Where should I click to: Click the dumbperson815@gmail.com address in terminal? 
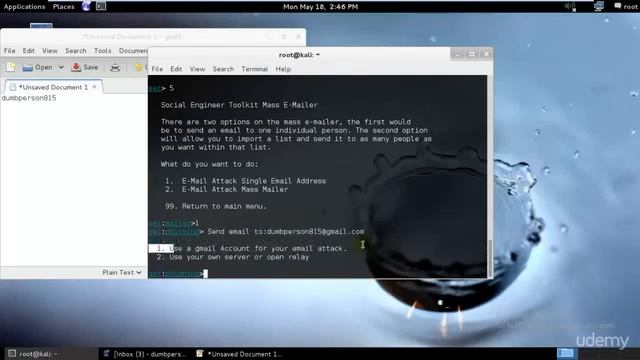[x=315, y=231]
